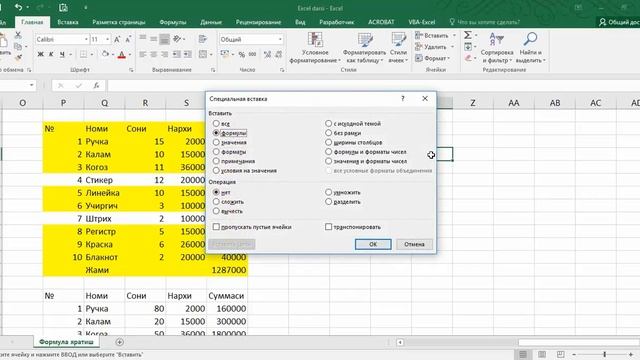Click the horizontal scrollbar left arrow
640x360 pixels.
400,342
